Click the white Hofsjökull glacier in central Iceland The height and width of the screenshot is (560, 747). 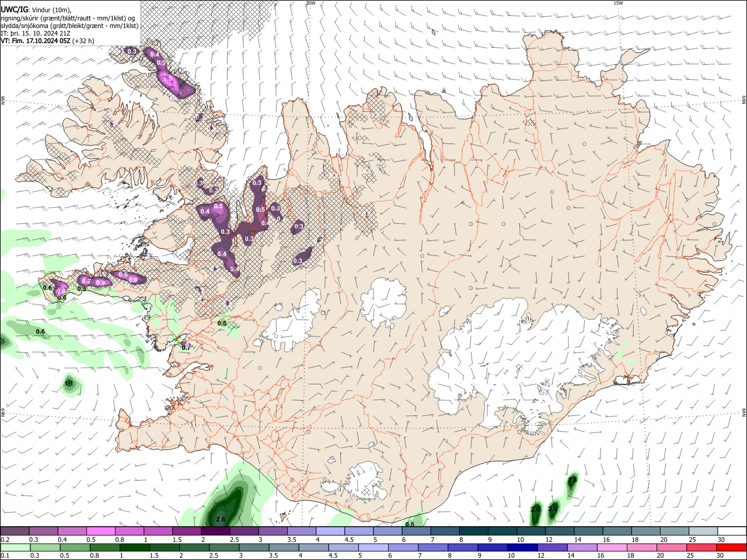383,302
